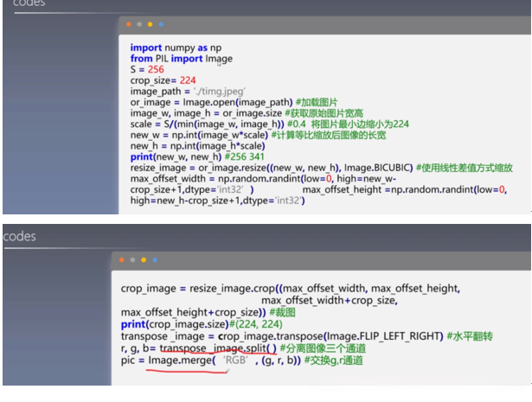Viewport: 532px width, 402px height.
Task: Select the comment "#使用线性差值方式缩放"
Action: [x=465, y=168]
